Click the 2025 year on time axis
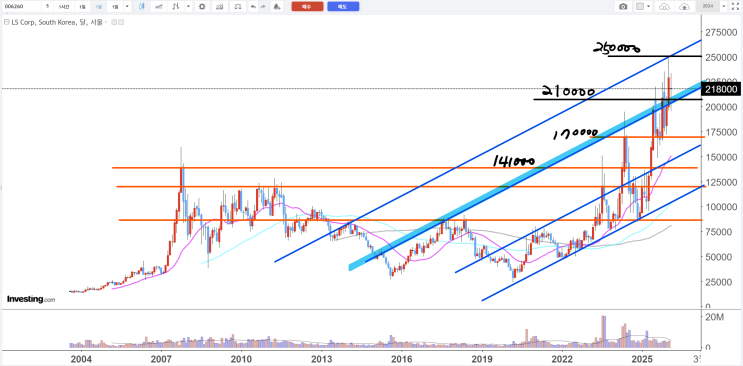743x366 pixels. click(642, 358)
